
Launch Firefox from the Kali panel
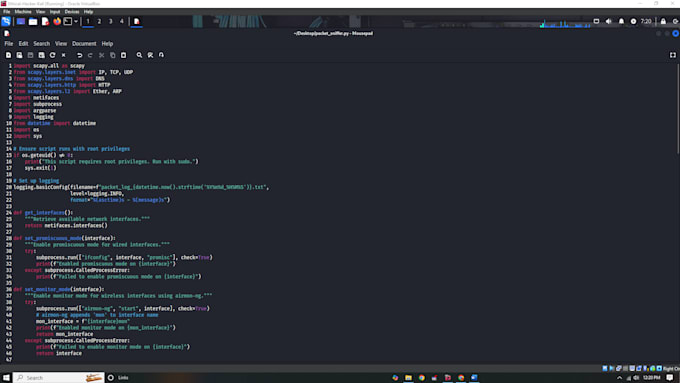[57, 21]
